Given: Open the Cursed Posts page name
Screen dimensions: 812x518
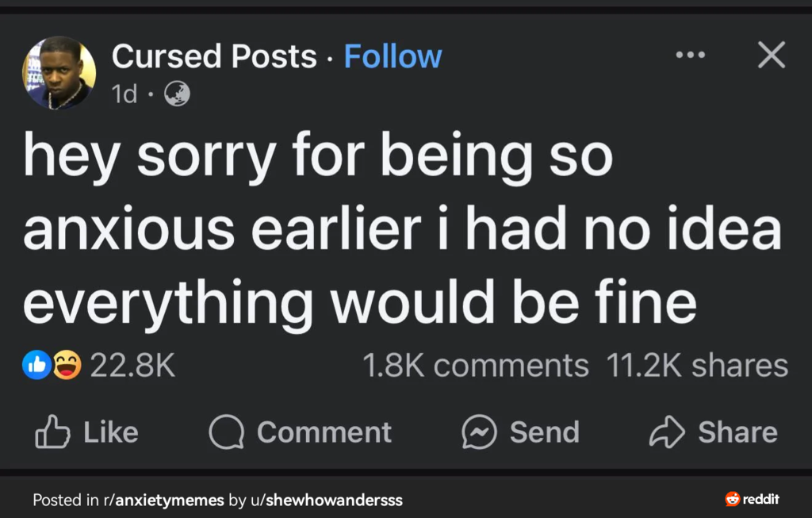Looking at the screenshot, I should pyautogui.click(x=214, y=56).
